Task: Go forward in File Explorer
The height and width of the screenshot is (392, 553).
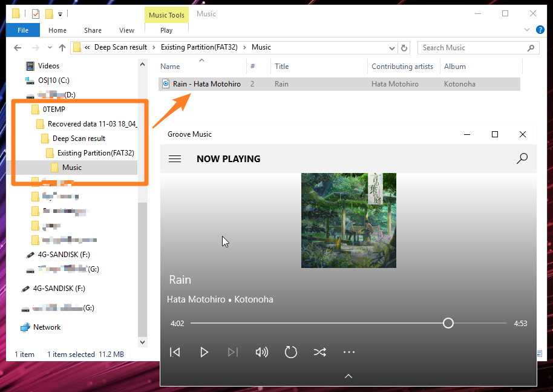Action: click(35, 48)
